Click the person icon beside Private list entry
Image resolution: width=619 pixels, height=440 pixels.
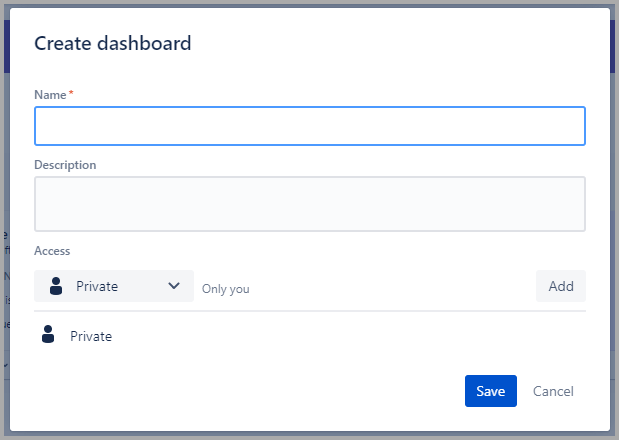click(x=48, y=336)
